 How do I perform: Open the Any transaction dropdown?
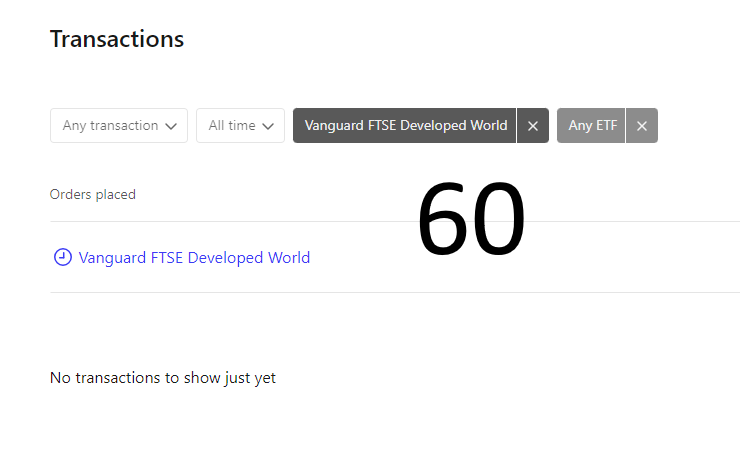119,126
